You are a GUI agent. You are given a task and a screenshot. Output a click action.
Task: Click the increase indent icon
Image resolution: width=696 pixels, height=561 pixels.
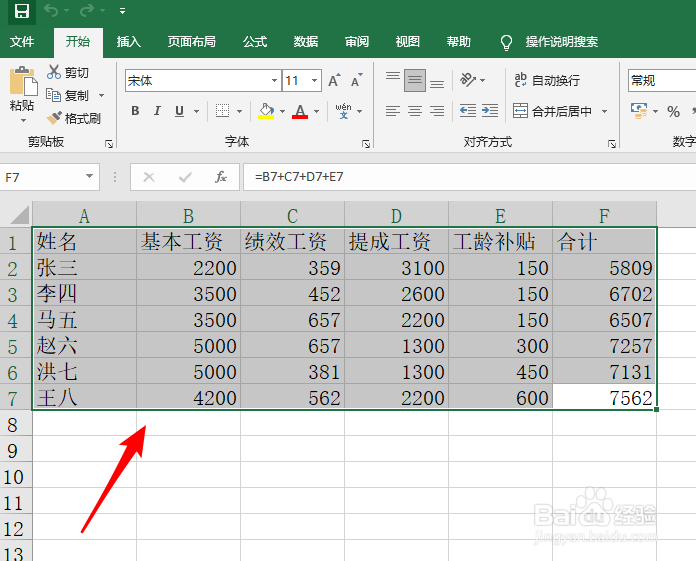pyautogui.click(x=490, y=111)
